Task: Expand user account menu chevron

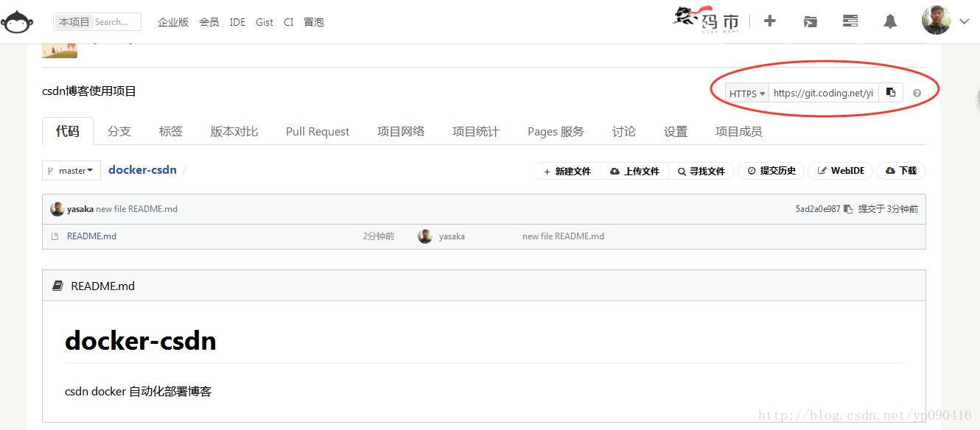Action: point(964,21)
